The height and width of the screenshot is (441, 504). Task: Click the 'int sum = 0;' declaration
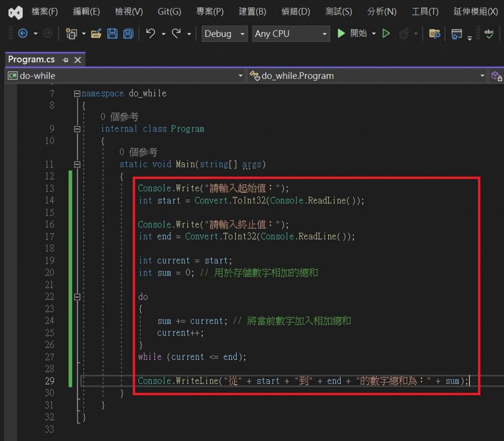166,273
